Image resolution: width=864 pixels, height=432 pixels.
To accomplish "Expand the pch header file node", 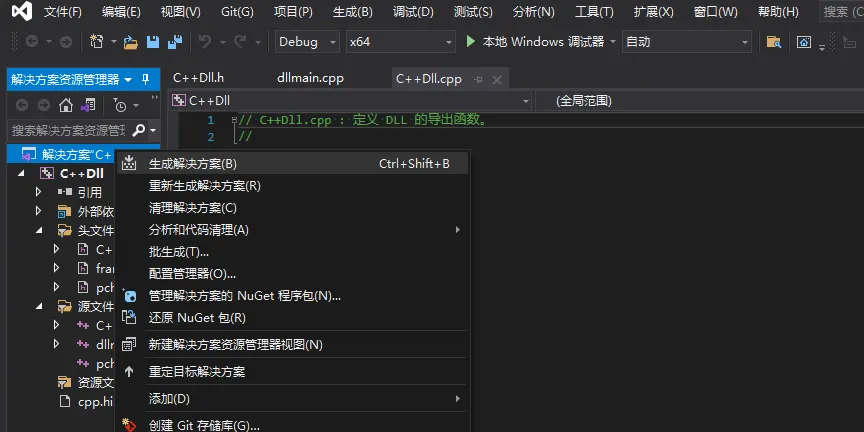I will click(x=56, y=287).
